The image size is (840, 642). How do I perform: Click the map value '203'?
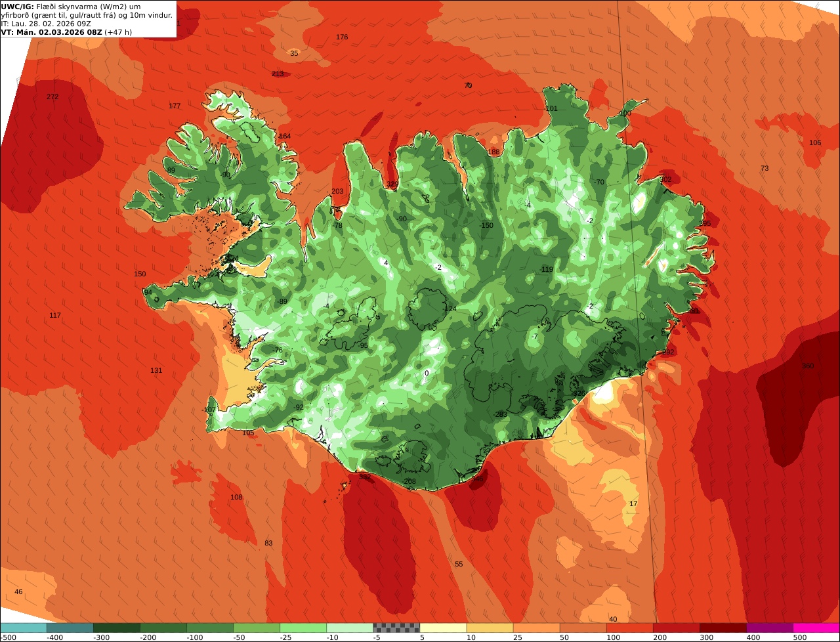[337, 192]
